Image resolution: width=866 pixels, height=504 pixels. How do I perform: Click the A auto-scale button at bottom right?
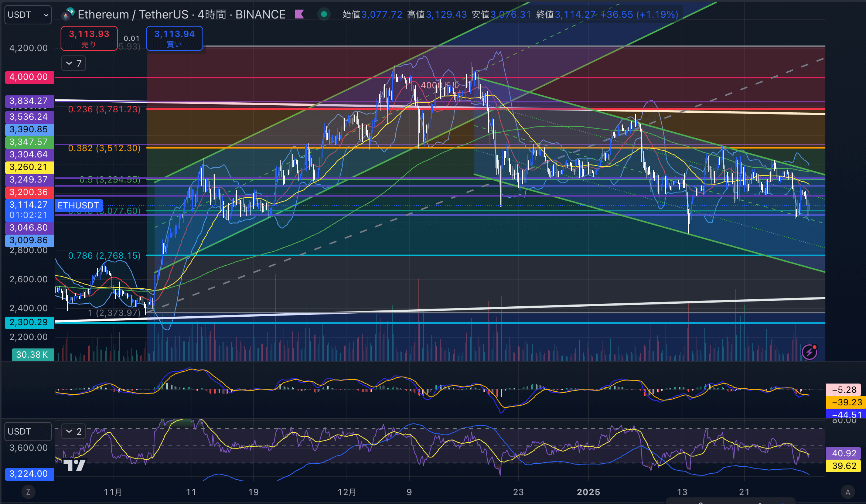[x=848, y=492]
